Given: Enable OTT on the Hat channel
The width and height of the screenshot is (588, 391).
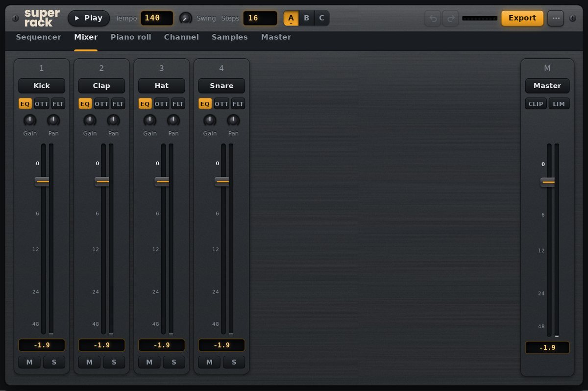Looking at the screenshot, I should click(162, 104).
